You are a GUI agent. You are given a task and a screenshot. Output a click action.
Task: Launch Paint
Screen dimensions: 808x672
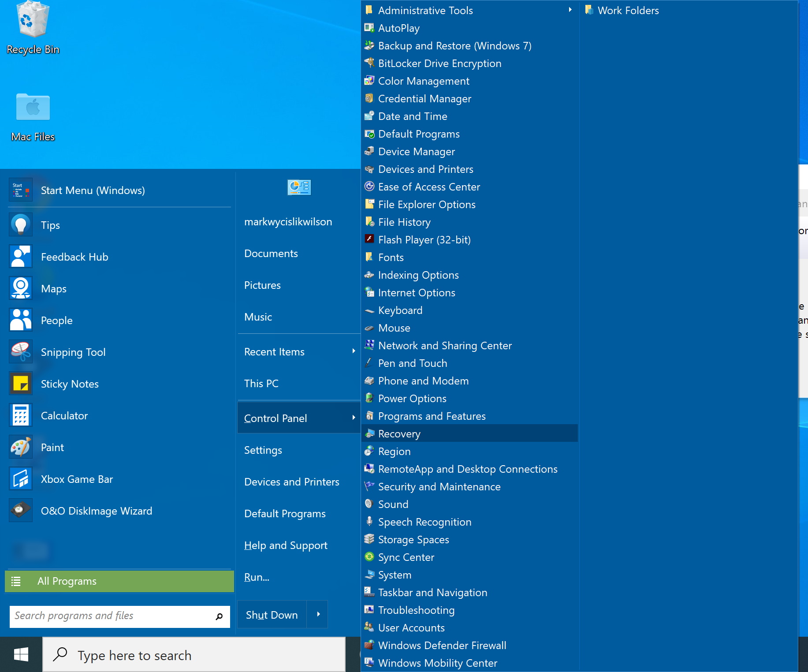click(x=52, y=447)
